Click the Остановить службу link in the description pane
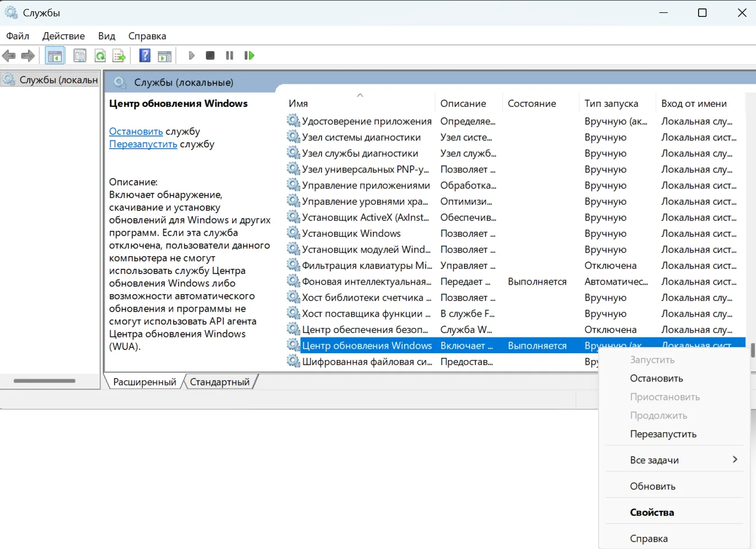 pos(136,131)
